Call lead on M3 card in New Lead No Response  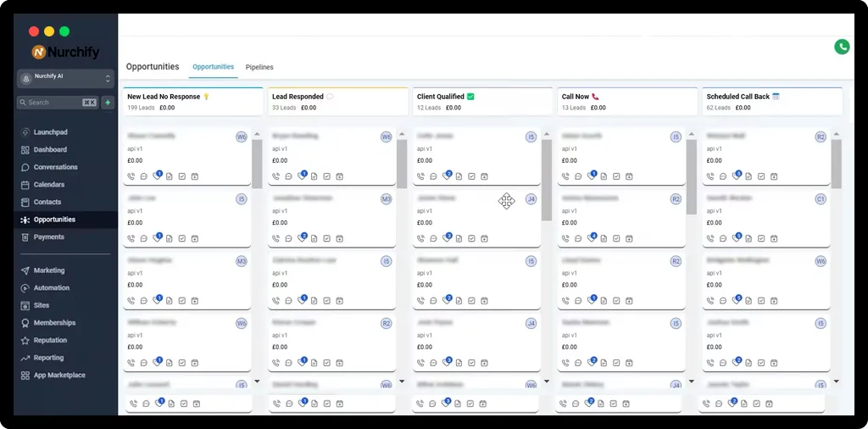pos(131,301)
